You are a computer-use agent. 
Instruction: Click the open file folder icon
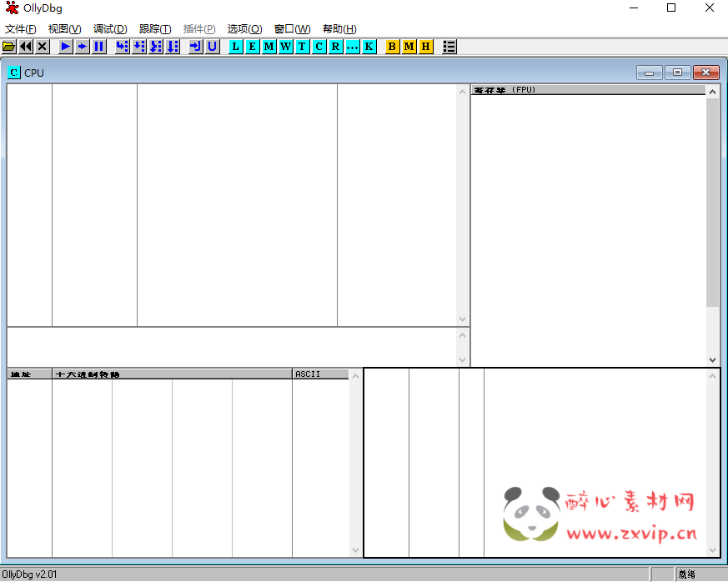tap(9, 47)
